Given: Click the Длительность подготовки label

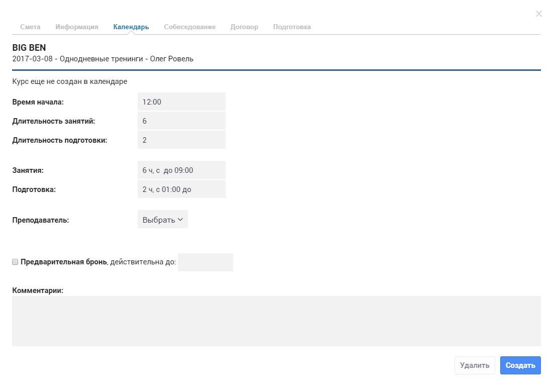Looking at the screenshot, I should click(x=60, y=140).
